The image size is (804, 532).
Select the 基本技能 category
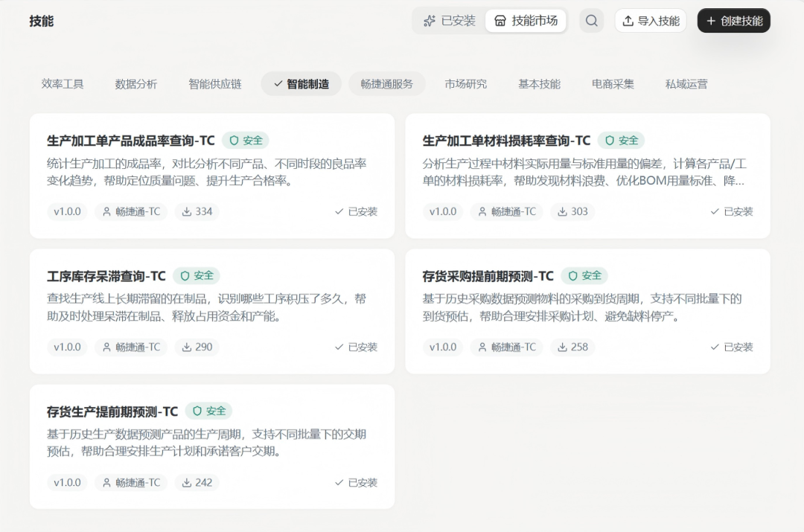tap(540, 83)
